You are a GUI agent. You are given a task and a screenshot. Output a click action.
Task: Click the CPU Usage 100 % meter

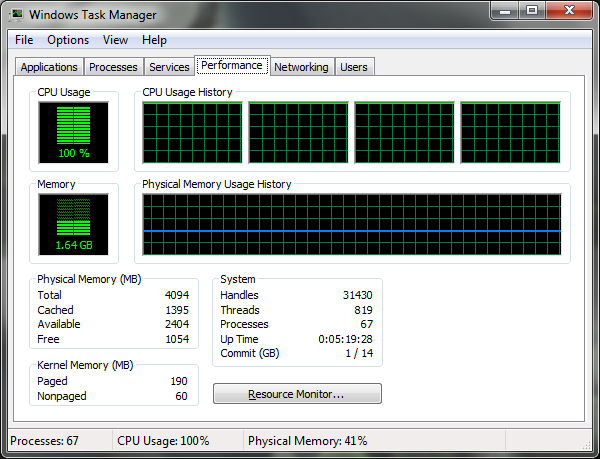pos(73,132)
